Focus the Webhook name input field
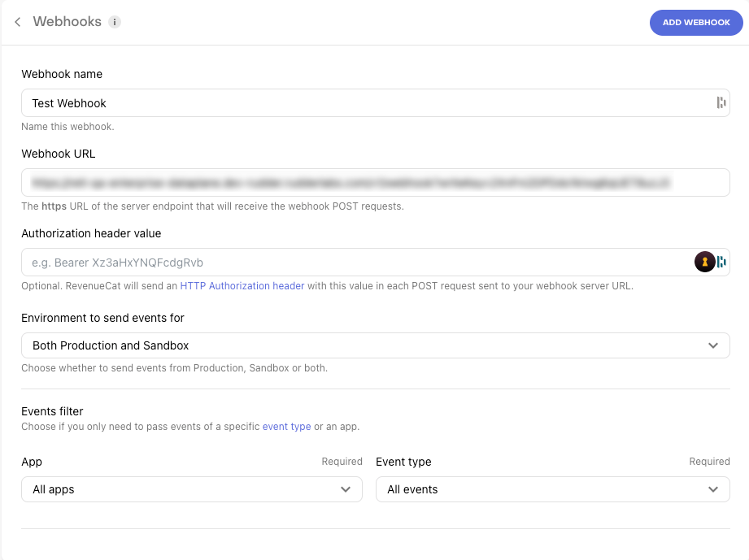The width and height of the screenshot is (749, 560). pos(376,102)
